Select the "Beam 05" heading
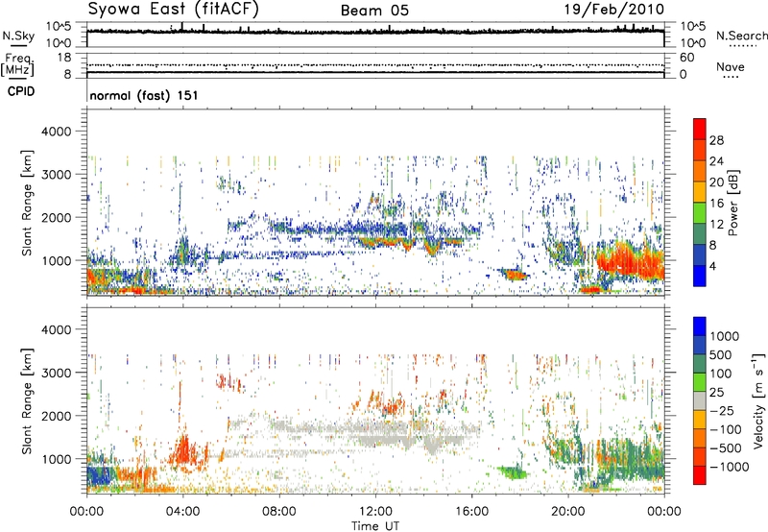The width and height of the screenshot is (768, 532). click(x=374, y=11)
